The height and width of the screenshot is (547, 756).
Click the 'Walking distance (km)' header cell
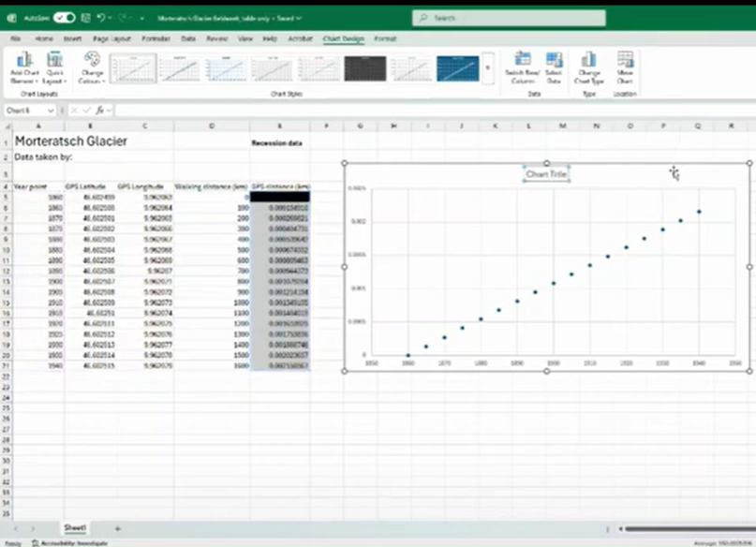(211, 186)
